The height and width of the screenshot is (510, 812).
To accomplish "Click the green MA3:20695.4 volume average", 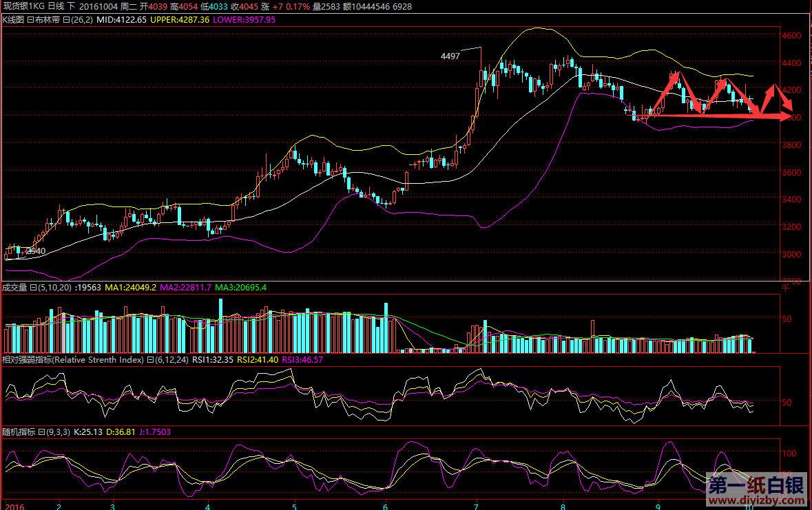I will coord(241,287).
